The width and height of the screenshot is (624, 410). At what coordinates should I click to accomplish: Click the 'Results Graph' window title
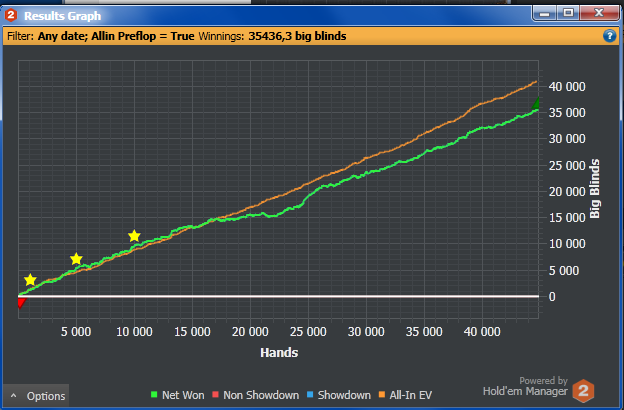pyautogui.click(x=62, y=16)
